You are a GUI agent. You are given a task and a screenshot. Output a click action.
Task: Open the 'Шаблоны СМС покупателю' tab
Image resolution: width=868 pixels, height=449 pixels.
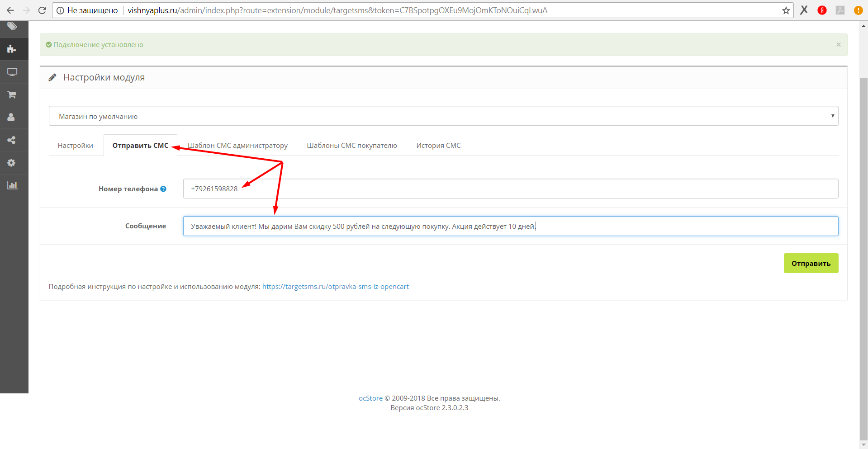(352, 146)
